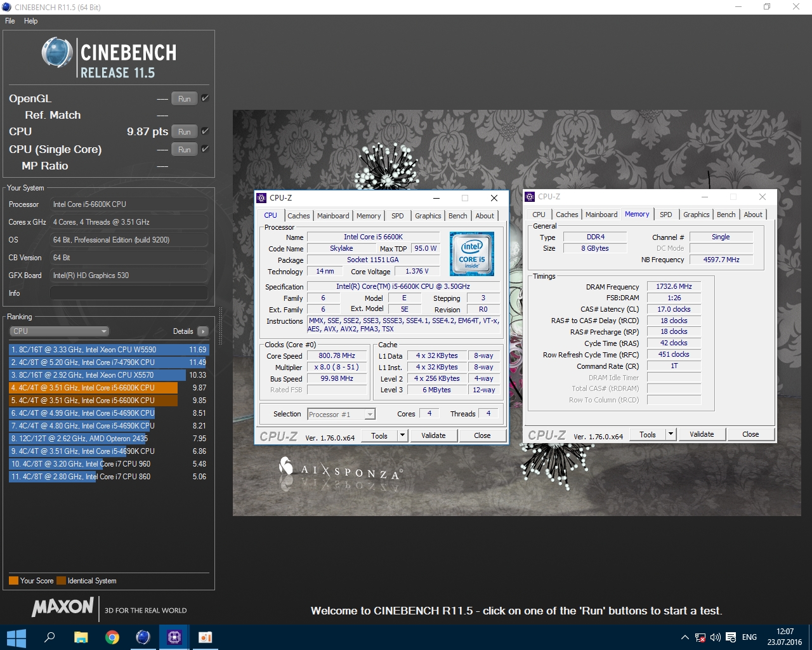This screenshot has width=812, height=650.
Task: Click the Cinebench logo in the header
Action: point(110,58)
